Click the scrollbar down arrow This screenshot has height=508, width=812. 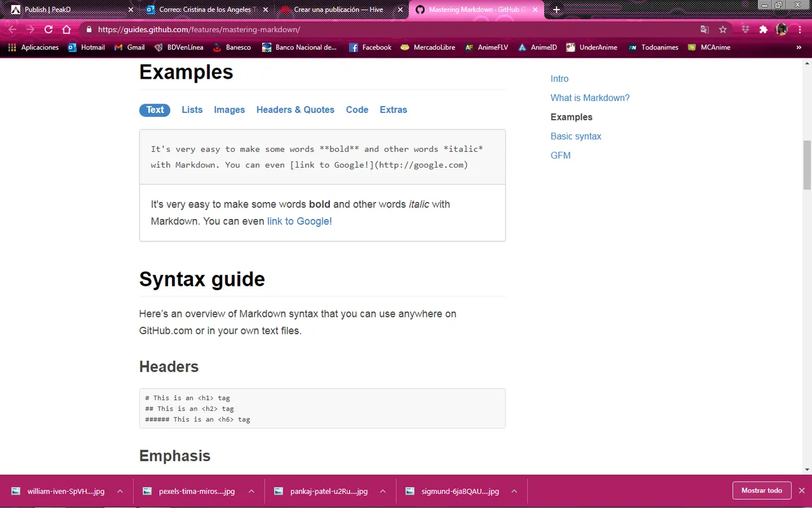click(x=807, y=470)
